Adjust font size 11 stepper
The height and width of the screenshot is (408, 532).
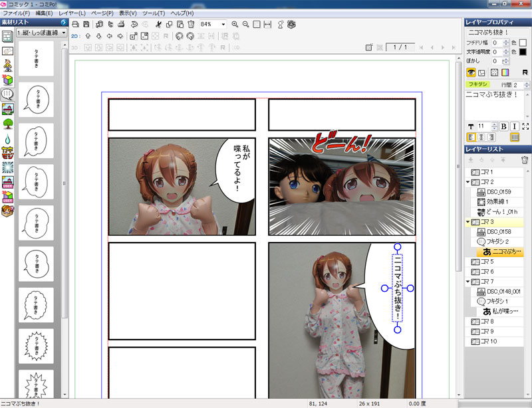click(494, 126)
